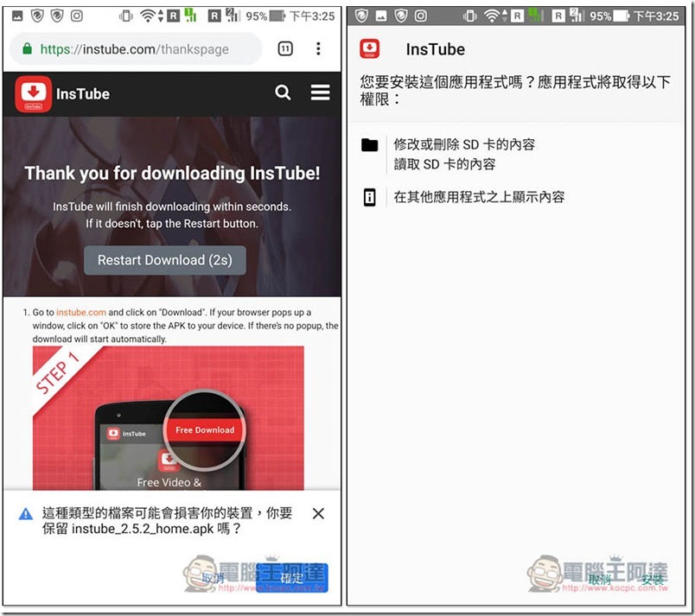Tap vibrate mode icon in right status bar
The width and height of the screenshot is (695, 616).
[x=469, y=16]
